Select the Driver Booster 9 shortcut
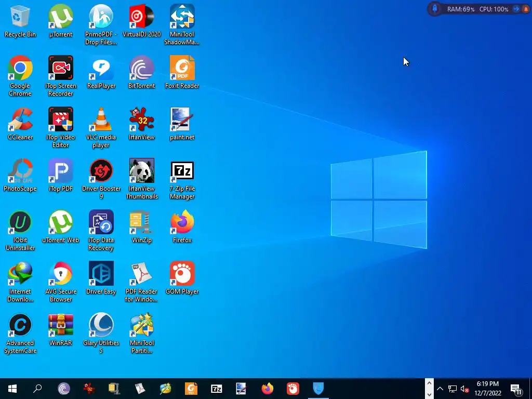The width and height of the screenshot is (532, 399). (x=101, y=179)
